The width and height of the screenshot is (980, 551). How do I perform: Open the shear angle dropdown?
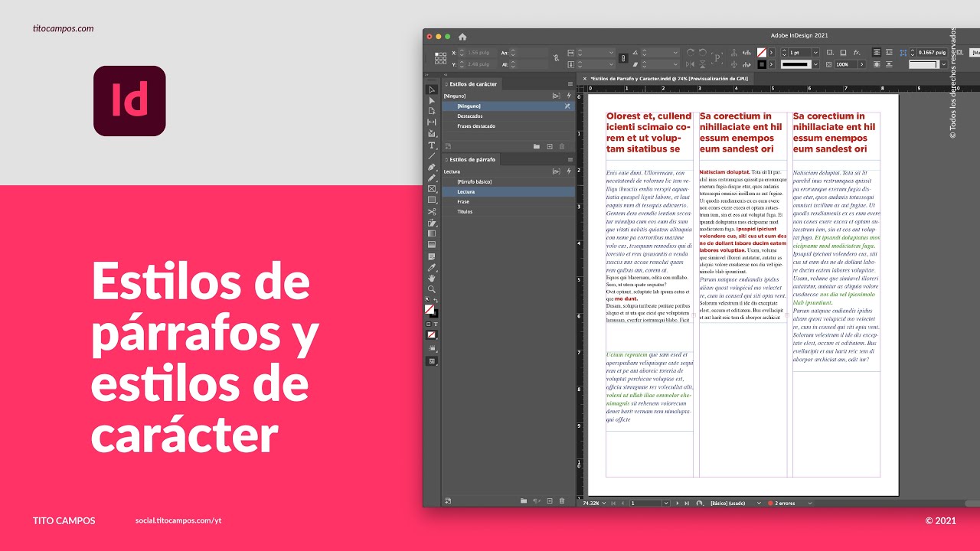(x=675, y=64)
